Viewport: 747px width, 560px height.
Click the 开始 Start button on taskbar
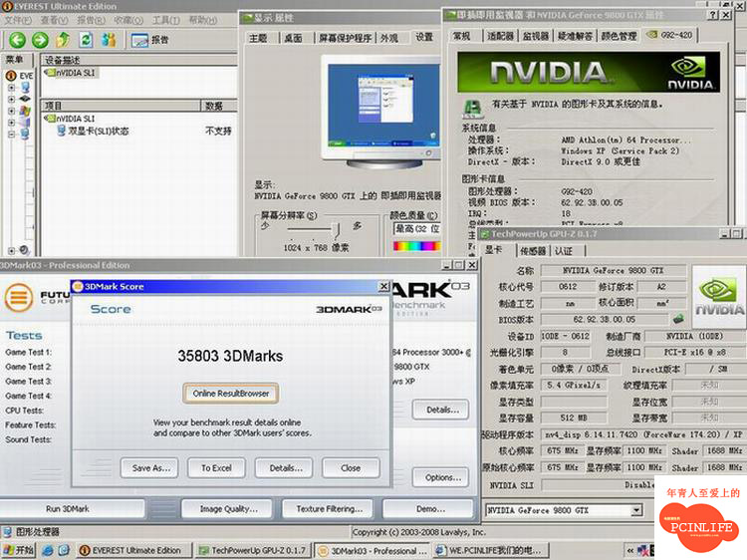(19, 550)
